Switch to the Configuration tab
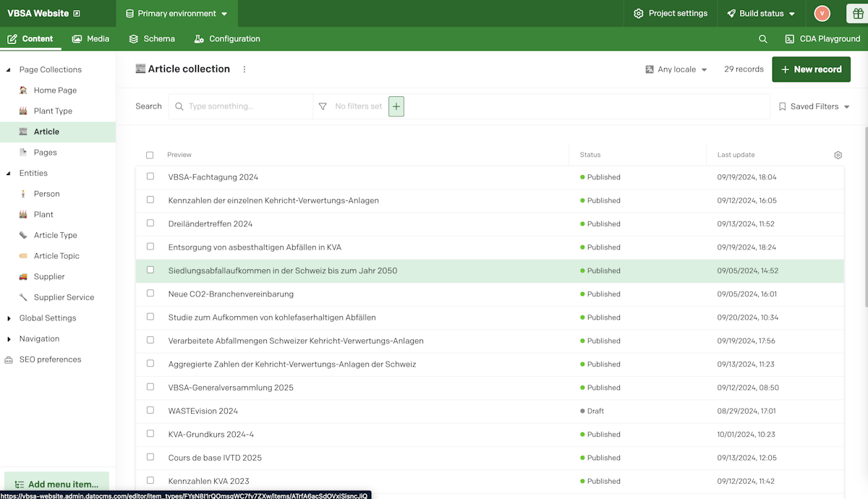Image resolution: width=868 pixels, height=499 pixels. 227,39
